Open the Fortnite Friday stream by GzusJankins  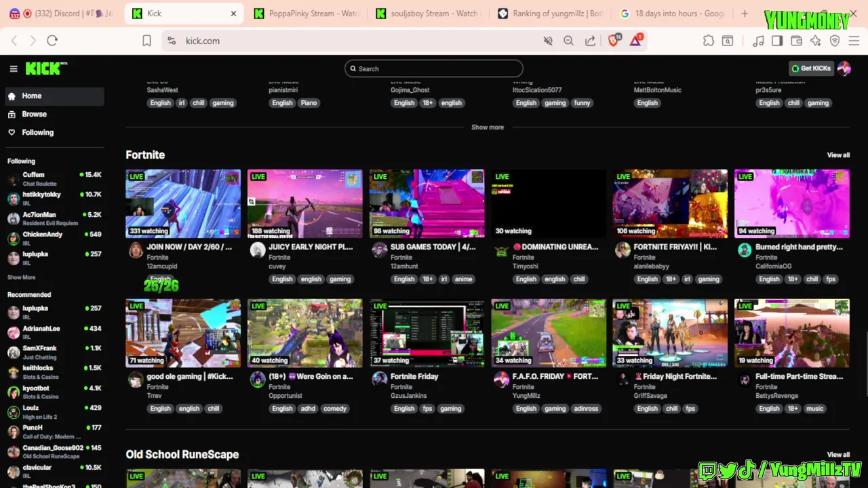pyautogui.click(x=427, y=333)
